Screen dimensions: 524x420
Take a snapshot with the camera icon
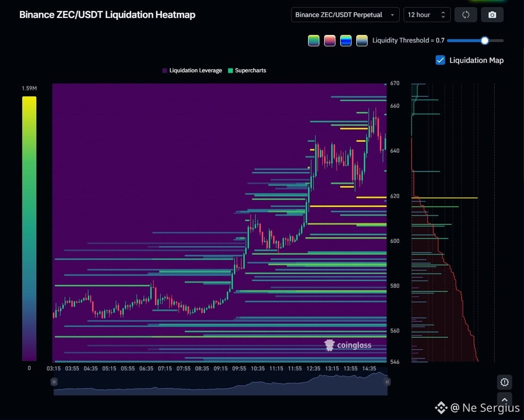492,15
